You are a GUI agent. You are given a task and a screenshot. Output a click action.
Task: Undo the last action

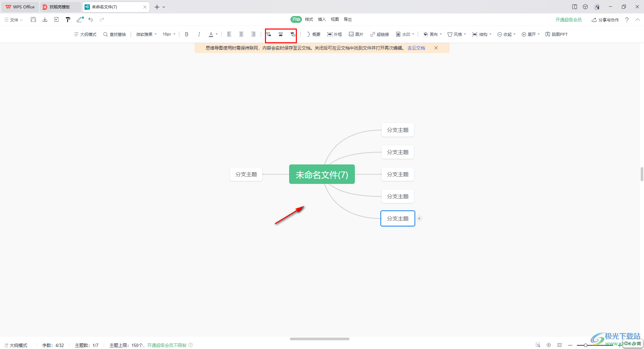pos(91,19)
